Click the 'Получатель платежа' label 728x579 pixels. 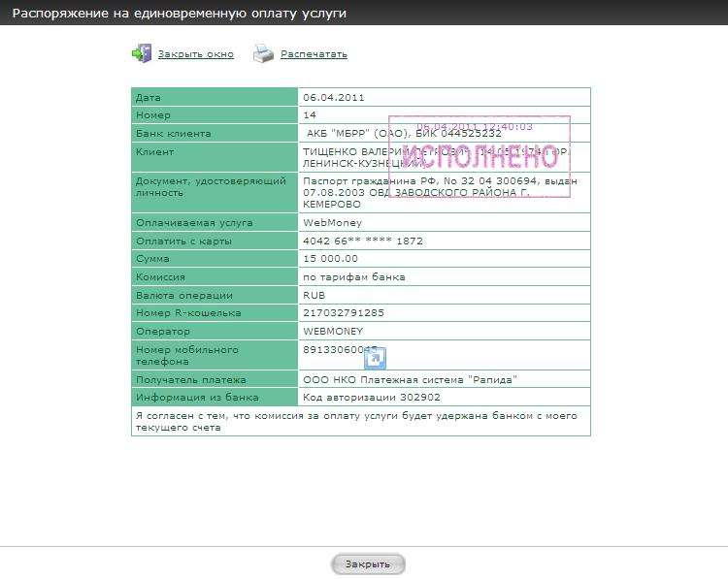coord(190,379)
